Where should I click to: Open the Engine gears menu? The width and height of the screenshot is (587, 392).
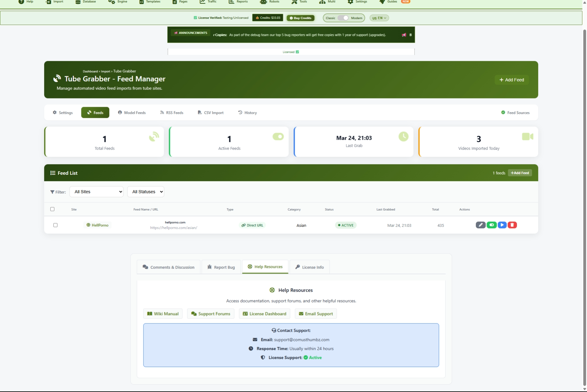coord(112,2)
